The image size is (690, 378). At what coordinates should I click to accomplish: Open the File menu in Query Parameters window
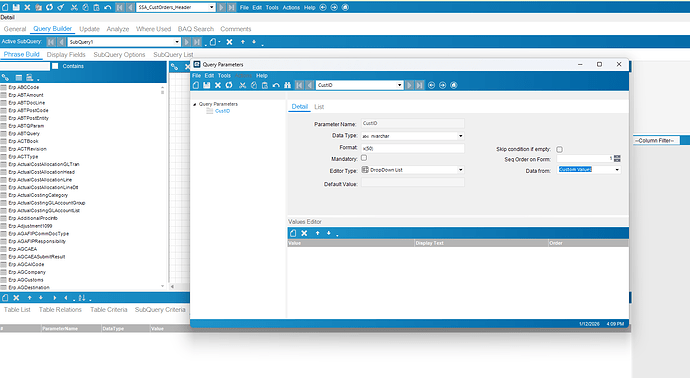coord(196,76)
